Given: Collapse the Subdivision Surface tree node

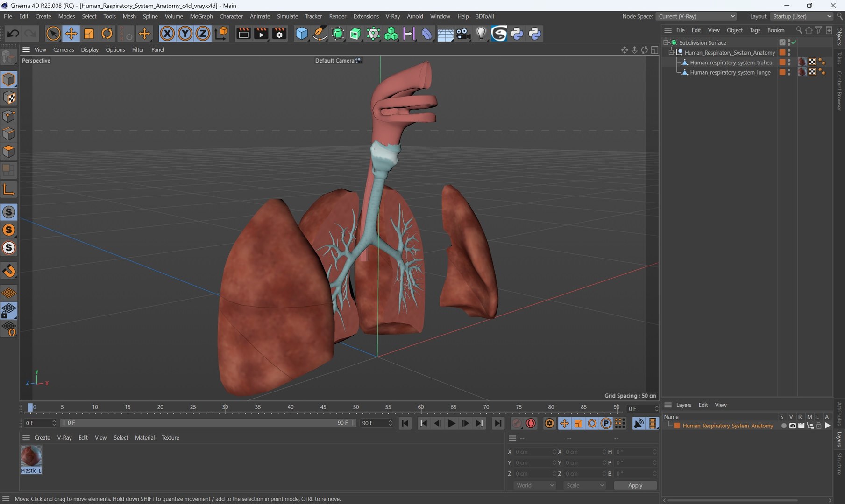Looking at the screenshot, I should (x=667, y=42).
